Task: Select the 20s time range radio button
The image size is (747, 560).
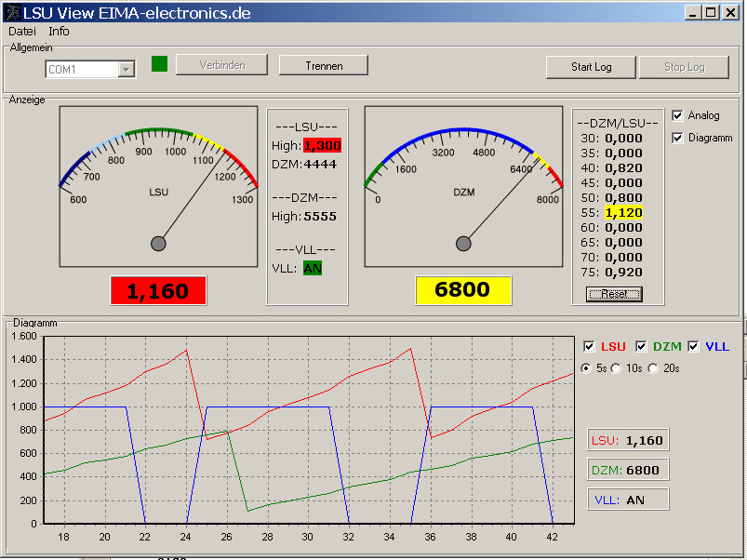Action: (653, 368)
